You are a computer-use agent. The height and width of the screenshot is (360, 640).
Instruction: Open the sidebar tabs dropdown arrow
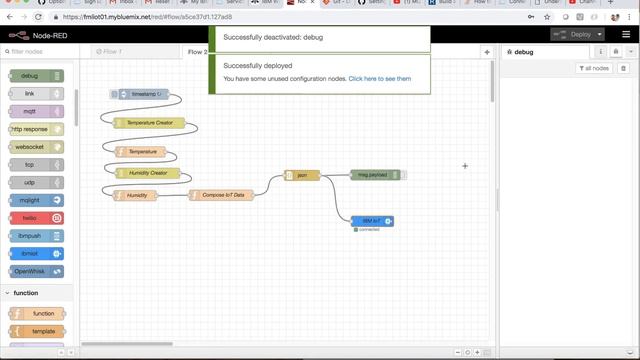(631, 52)
